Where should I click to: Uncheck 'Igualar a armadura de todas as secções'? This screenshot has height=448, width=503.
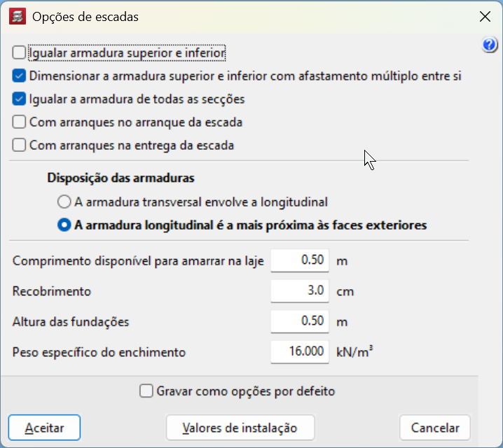point(19,99)
